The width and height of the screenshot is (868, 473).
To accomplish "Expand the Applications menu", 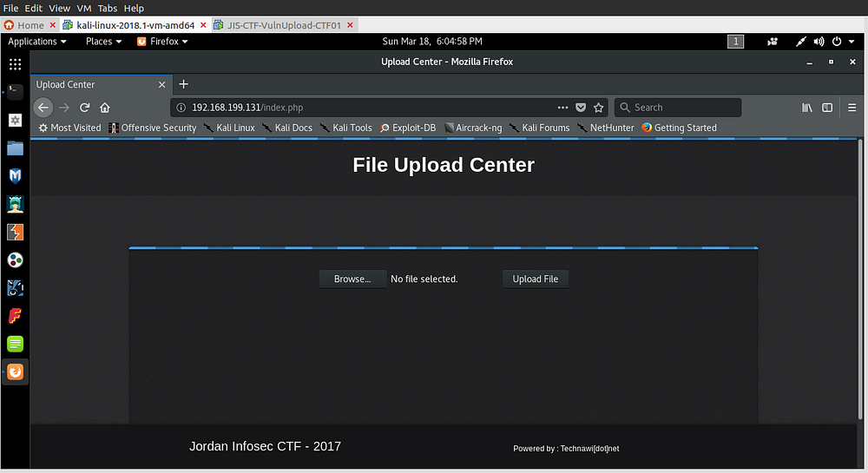I will (37, 41).
